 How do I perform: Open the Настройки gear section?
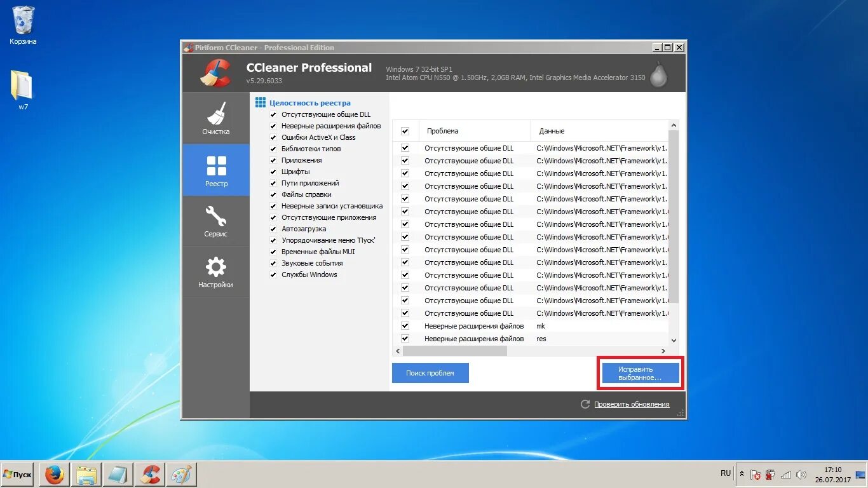(x=216, y=272)
